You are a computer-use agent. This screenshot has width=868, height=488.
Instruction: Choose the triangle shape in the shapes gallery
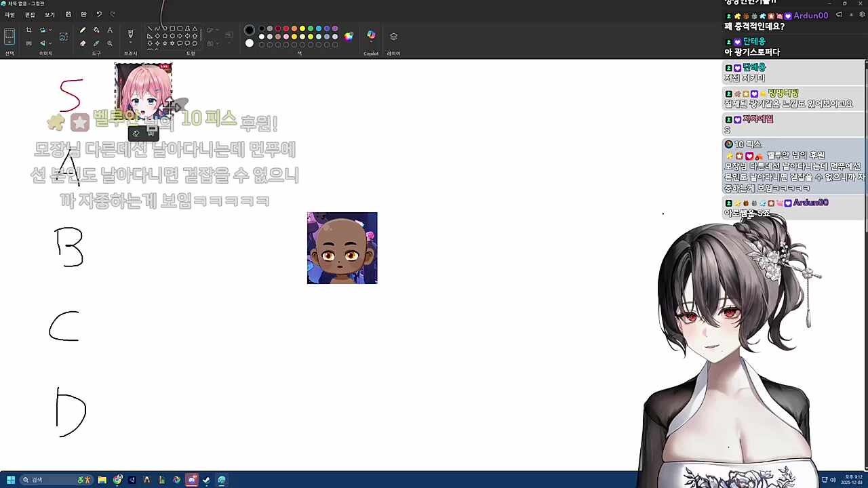click(193, 28)
